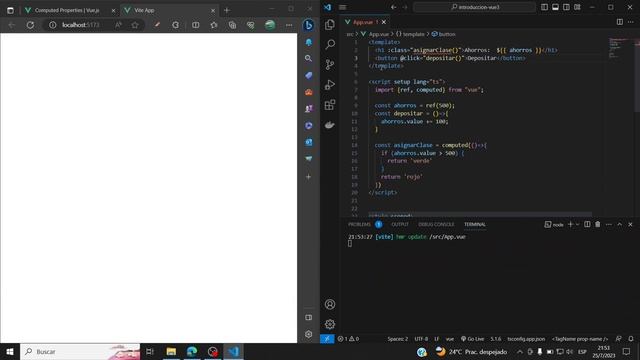Split the editor to the right
This screenshot has width=640, height=360.
(620, 22)
